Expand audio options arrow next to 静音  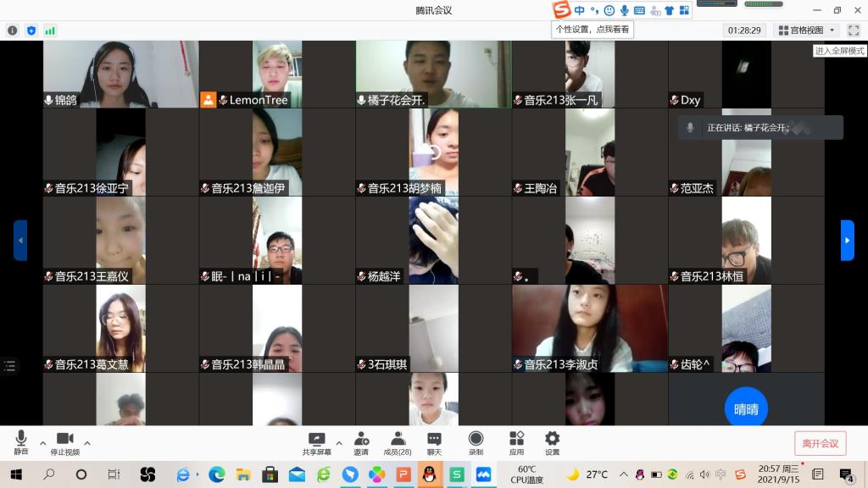point(43,442)
